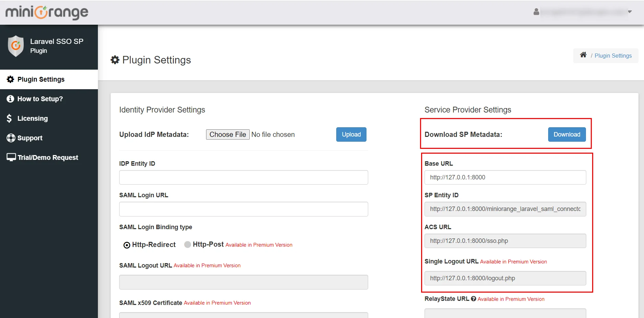The height and width of the screenshot is (318, 644).
Task: Click the Download SP Metadata label
Action: click(x=463, y=134)
